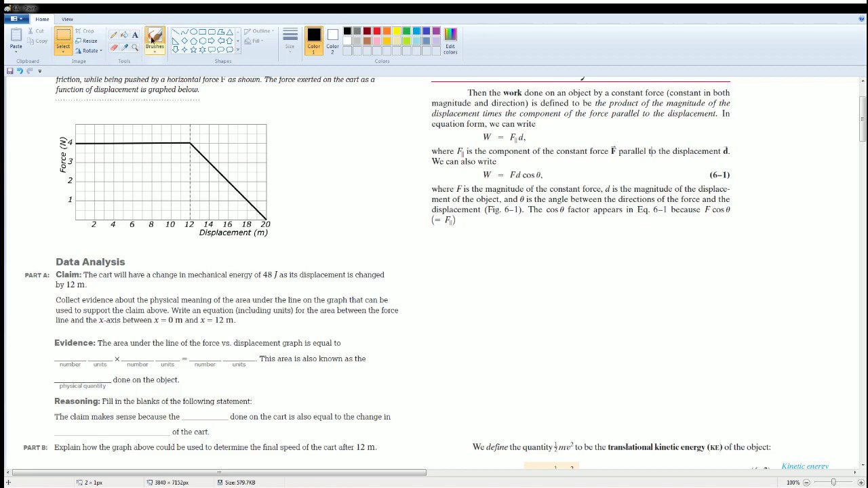The image size is (868, 488).
Task: Click the horizontal scrollbar thumb
Action: (x=220, y=472)
